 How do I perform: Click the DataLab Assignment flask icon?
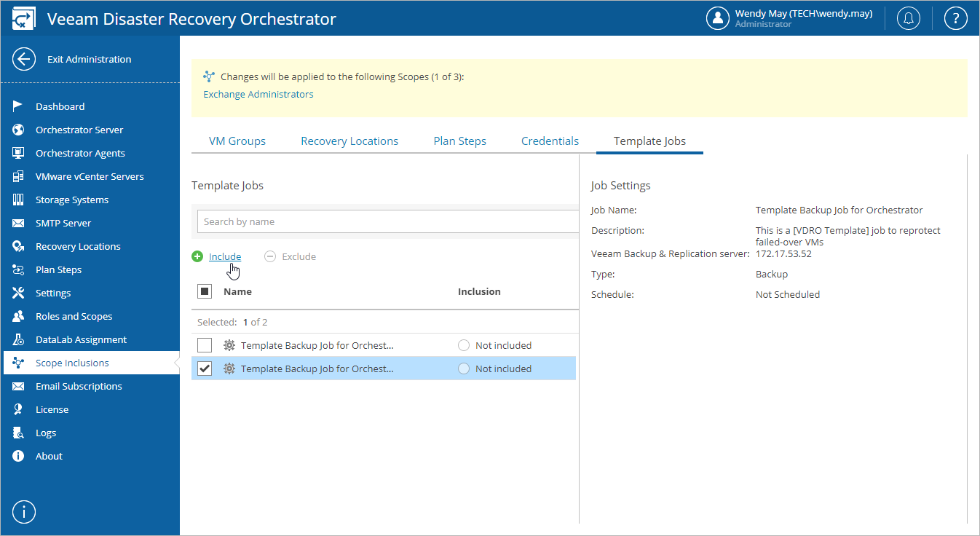click(x=19, y=339)
